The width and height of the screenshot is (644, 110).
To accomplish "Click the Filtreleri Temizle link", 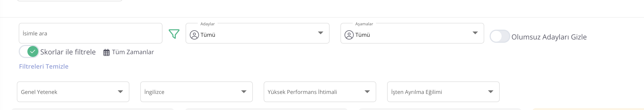I will click(44, 66).
